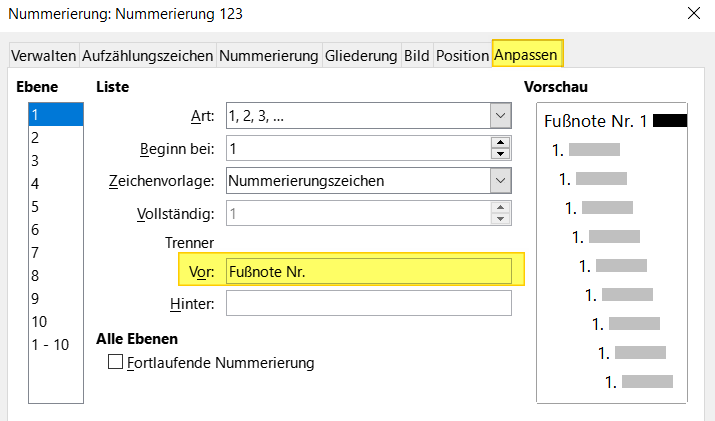Select level 1 in Ebene list

point(56,114)
